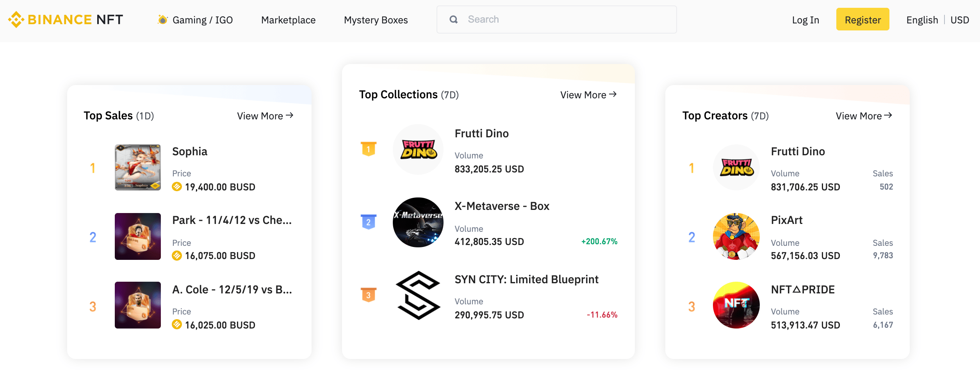Click the A. Cole - 12/5/19 vs B... title
The image size is (980, 373).
tap(232, 290)
